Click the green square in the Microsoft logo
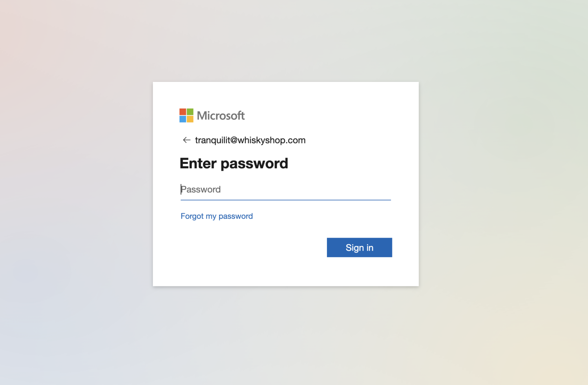This screenshot has width=588, height=385. tap(190, 112)
